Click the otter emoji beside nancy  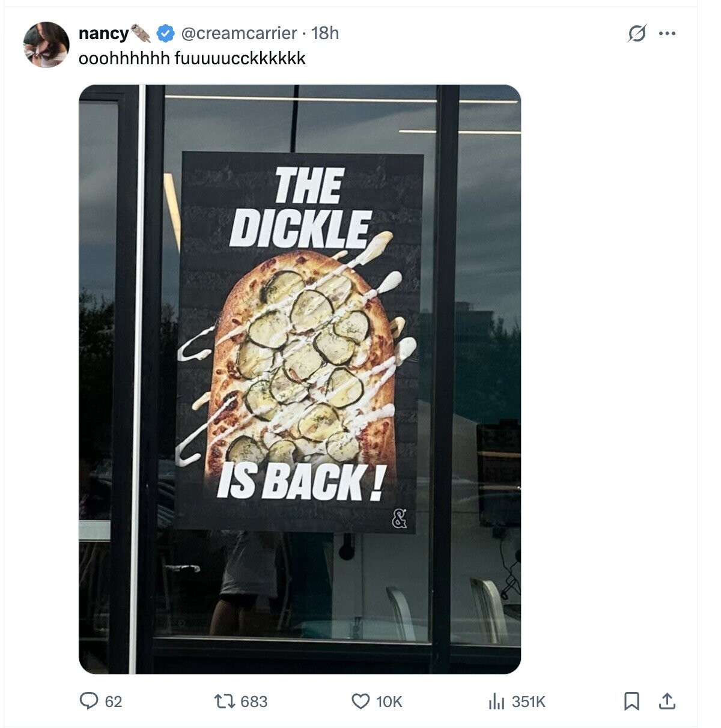pyautogui.click(x=141, y=34)
